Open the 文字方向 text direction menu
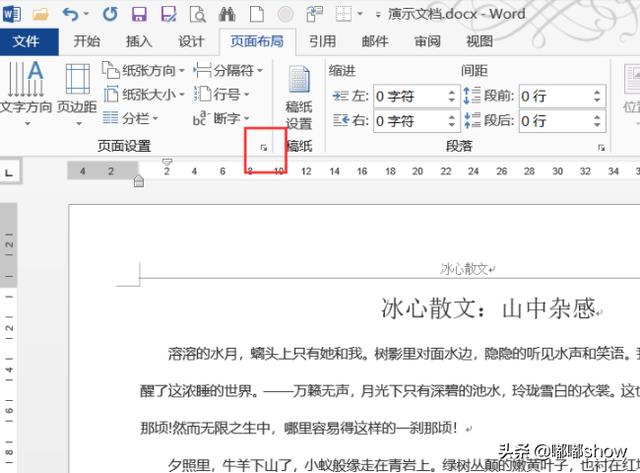640x473 pixels. pyautogui.click(x=26, y=94)
